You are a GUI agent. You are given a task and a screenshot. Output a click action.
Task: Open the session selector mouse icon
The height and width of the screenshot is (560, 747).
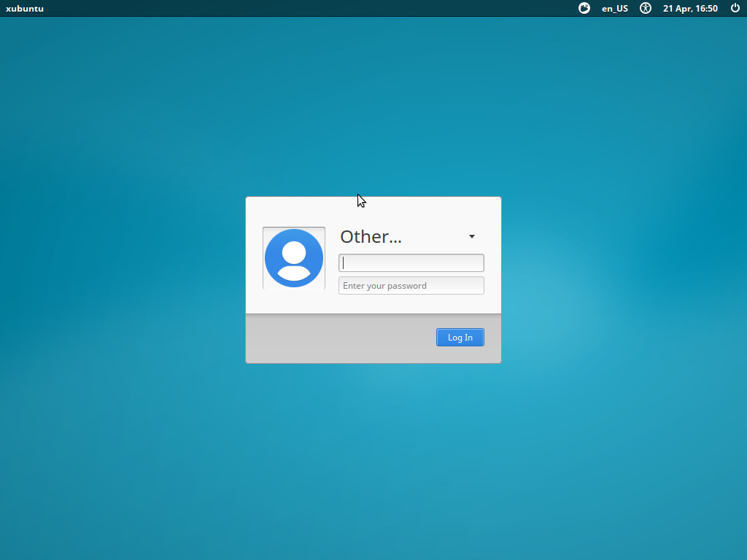[584, 8]
